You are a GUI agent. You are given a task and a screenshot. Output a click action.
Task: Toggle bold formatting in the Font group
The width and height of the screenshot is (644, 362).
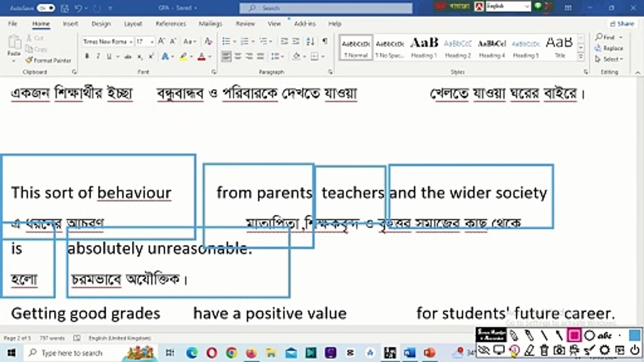[87, 57]
